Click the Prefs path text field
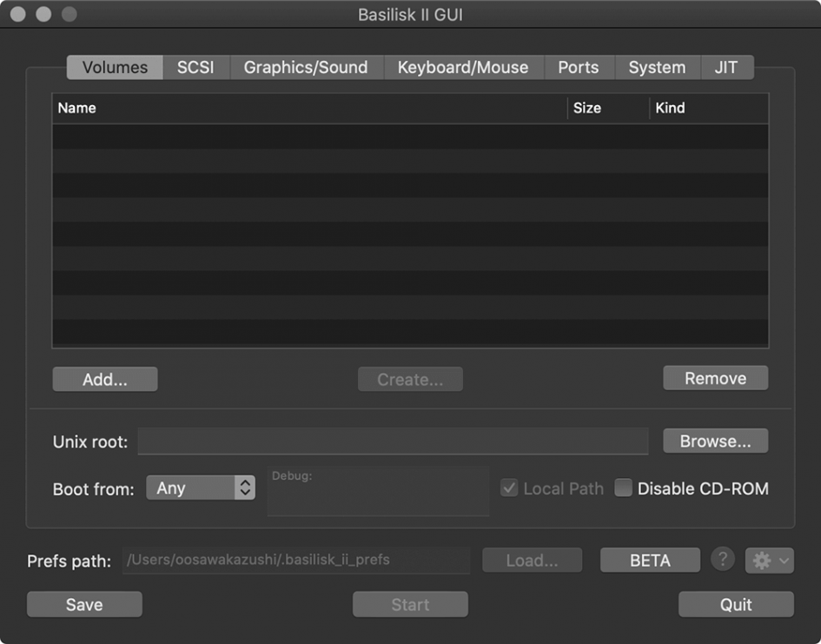 [296, 561]
